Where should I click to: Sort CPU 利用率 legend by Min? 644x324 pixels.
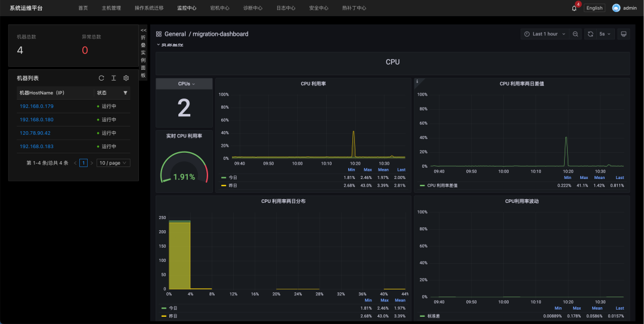pyautogui.click(x=351, y=169)
